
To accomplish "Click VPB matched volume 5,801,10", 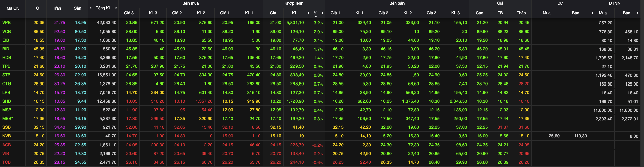I will point(295,23).
